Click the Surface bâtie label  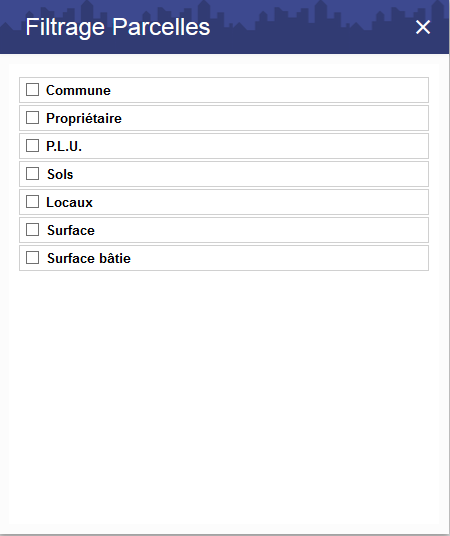(89, 258)
